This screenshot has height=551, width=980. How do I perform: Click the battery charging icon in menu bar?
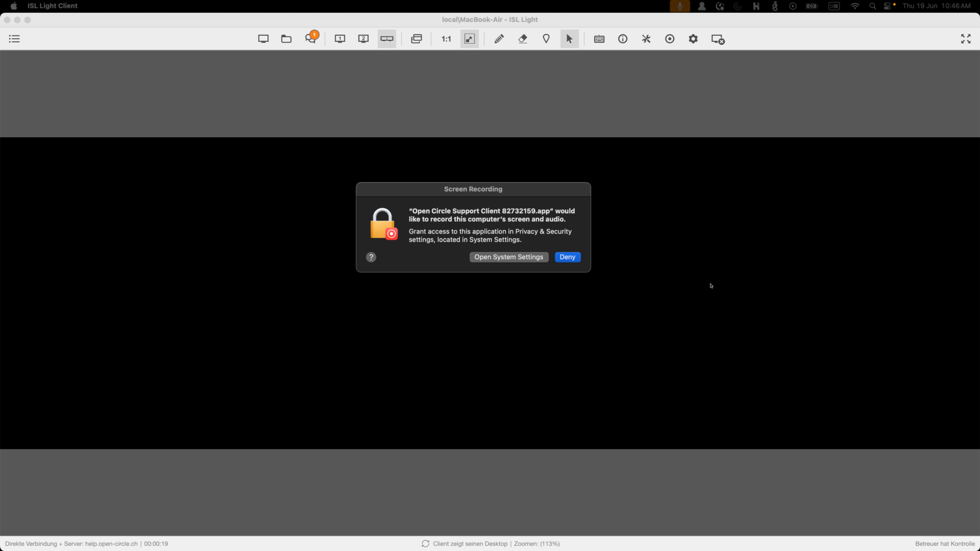812,6
